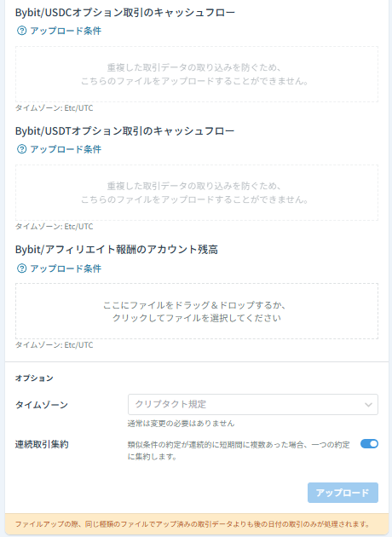
Task: Select file in affiliate rewards drop zone
Action: click(x=197, y=311)
